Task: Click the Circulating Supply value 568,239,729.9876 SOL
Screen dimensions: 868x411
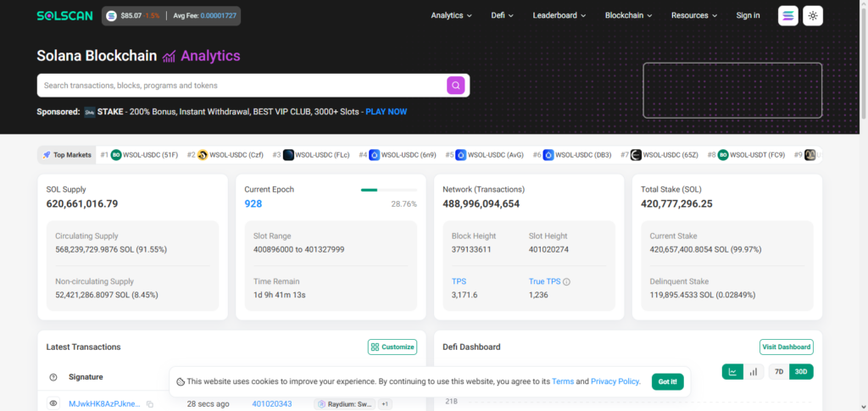Action: 111,249
